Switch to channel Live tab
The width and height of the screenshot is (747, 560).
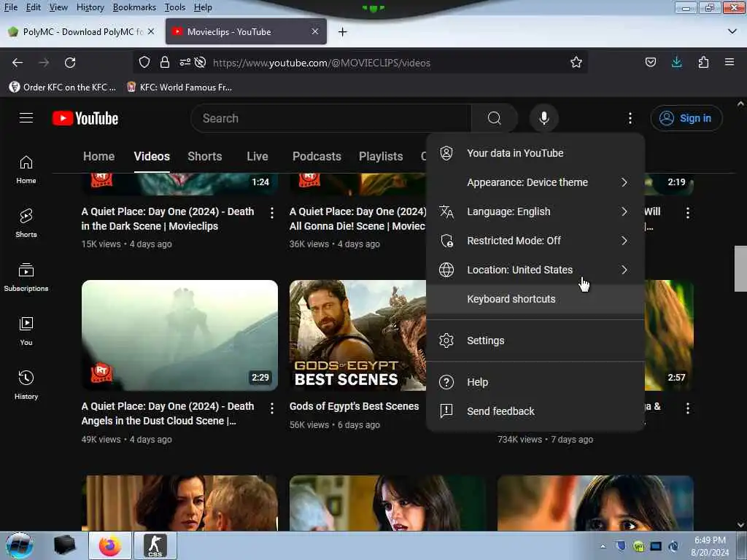coord(258,156)
